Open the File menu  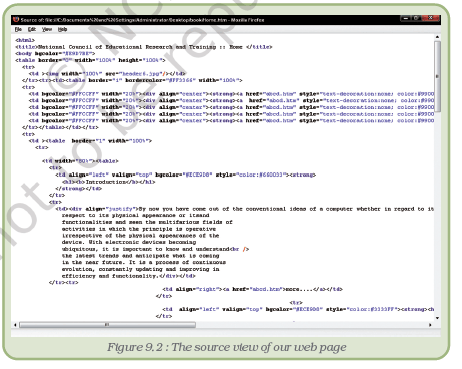click(18, 29)
